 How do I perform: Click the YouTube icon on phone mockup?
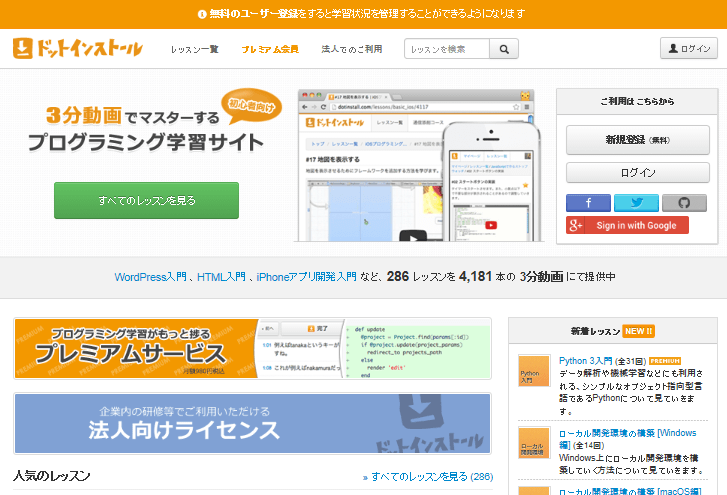pyautogui.click(x=491, y=225)
